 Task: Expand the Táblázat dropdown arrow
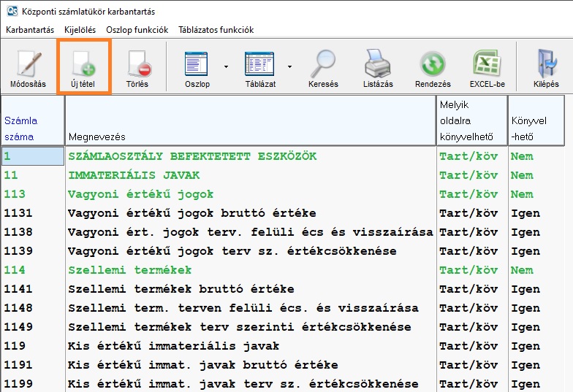289,66
